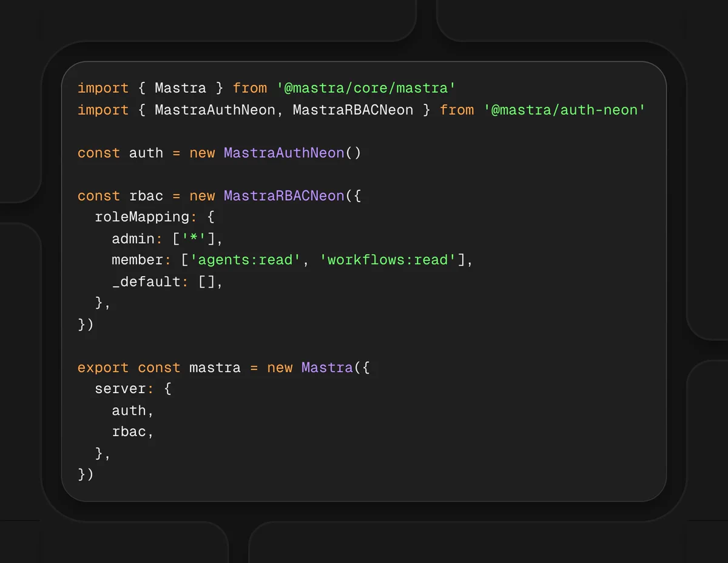This screenshot has width=728, height=563.
Task: Click the 'rbac' variable name after const
Action: coord(146,196)
